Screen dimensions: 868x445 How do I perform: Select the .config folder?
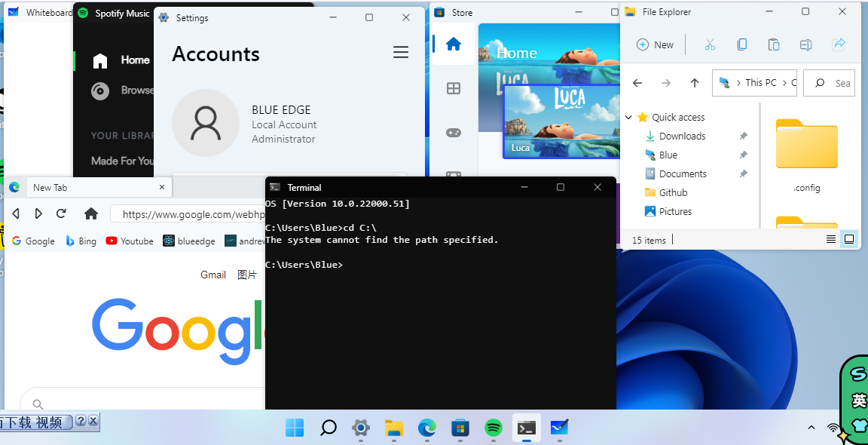coord(806,155)
